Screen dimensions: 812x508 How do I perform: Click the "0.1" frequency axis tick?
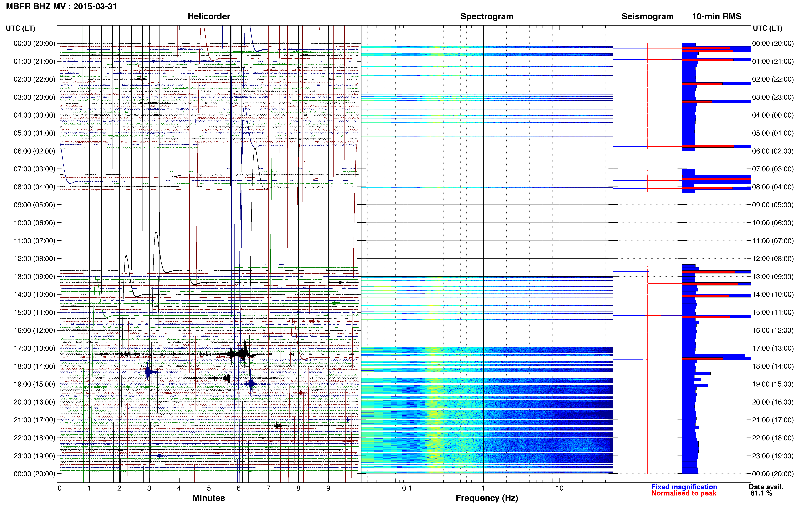pos(407,488)
